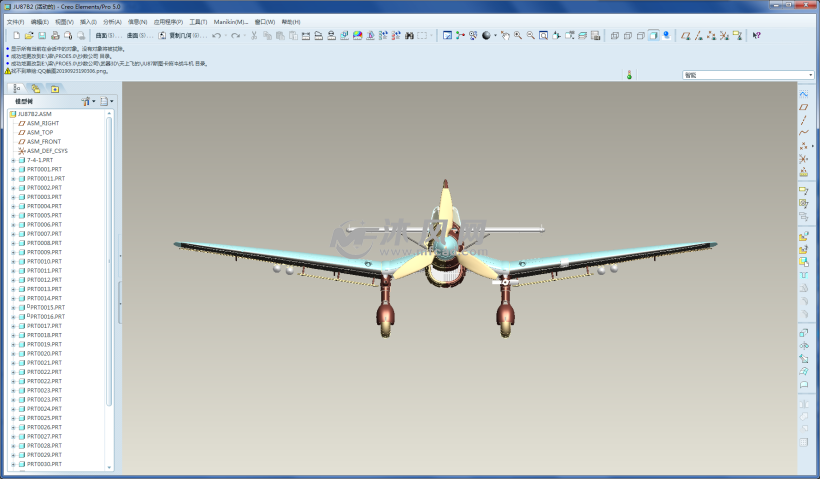Click the model tree vertical scrollbar
The height and width of the screenshot is (479, 820).
click(x=109, y=260)
